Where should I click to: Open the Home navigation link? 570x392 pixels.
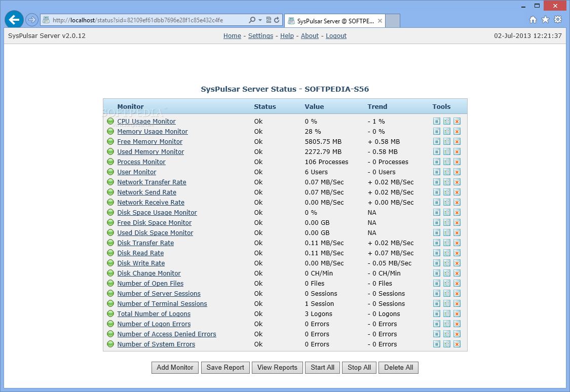click(232, 36)
